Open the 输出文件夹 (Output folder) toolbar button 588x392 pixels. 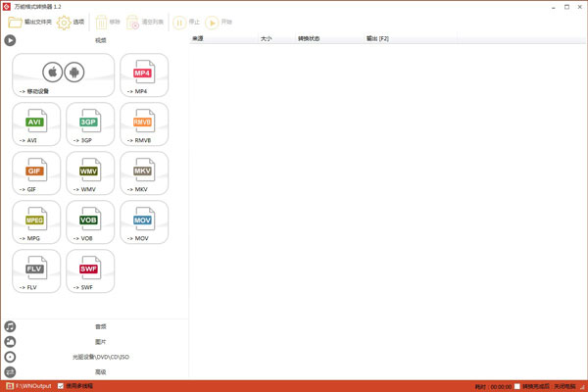coord(28,22)
